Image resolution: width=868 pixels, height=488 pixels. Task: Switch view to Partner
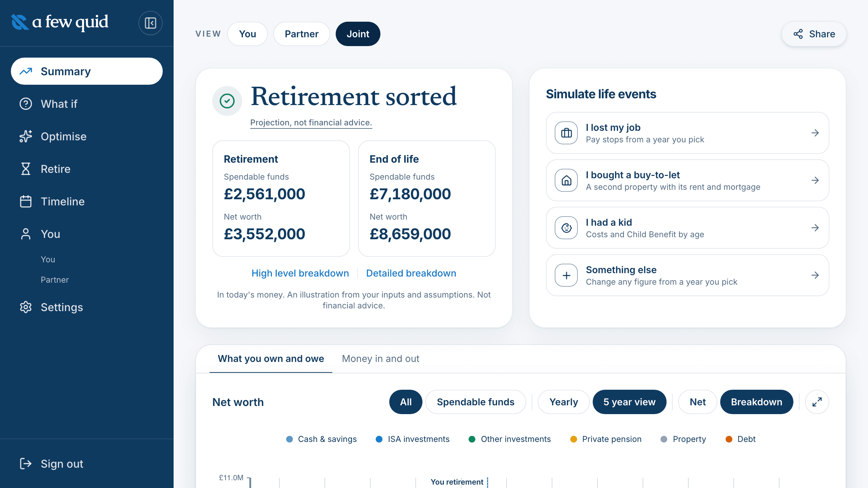tap(301, 34)
